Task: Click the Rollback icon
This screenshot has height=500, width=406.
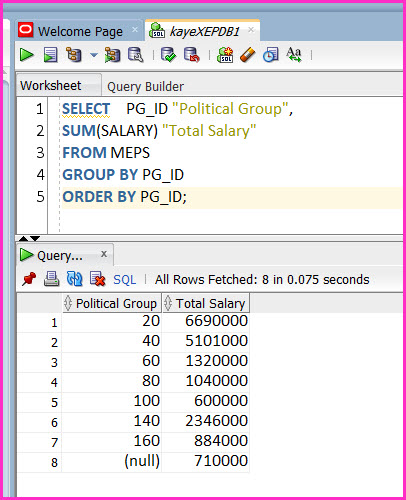Action: [192, 55]
